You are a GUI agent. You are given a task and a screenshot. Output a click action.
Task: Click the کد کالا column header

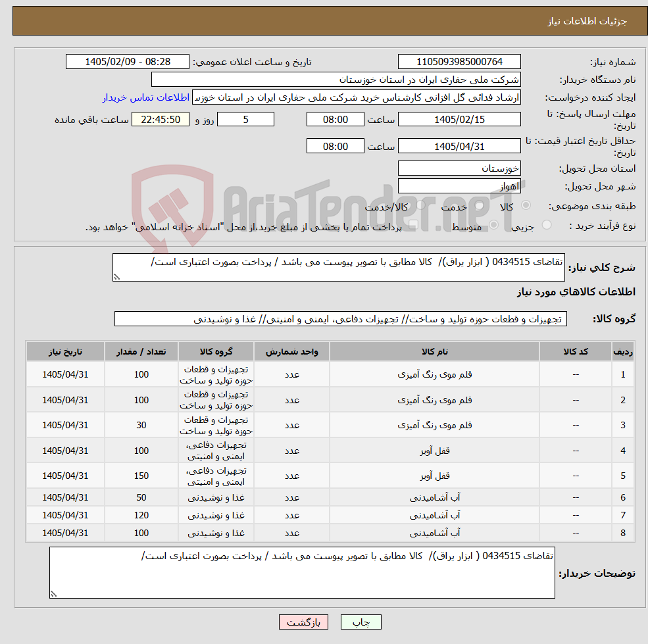click(x=576, y=352)
